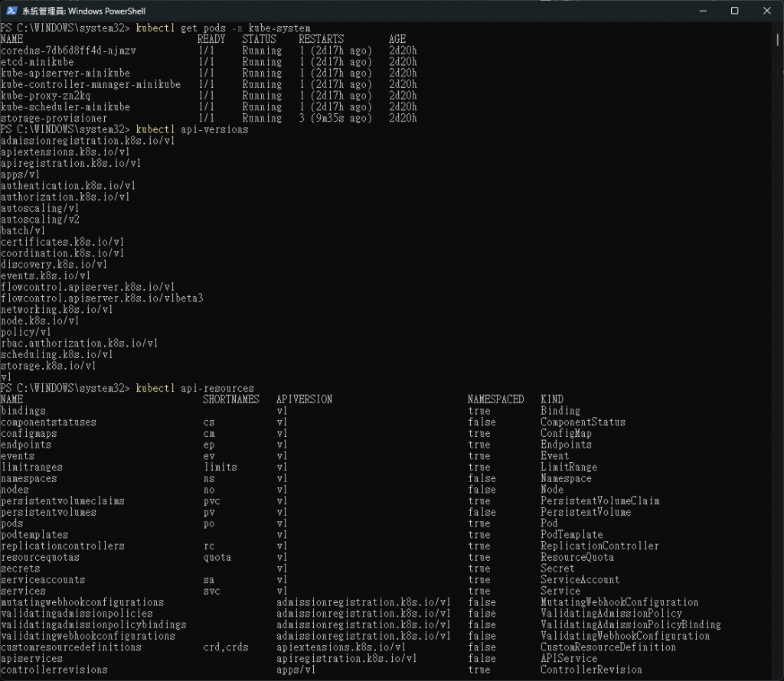Click the flowcontrol.apiserver.k8s.io/v1beta3 line
Viewport: 784px width, 681px height.
(102, 298)
